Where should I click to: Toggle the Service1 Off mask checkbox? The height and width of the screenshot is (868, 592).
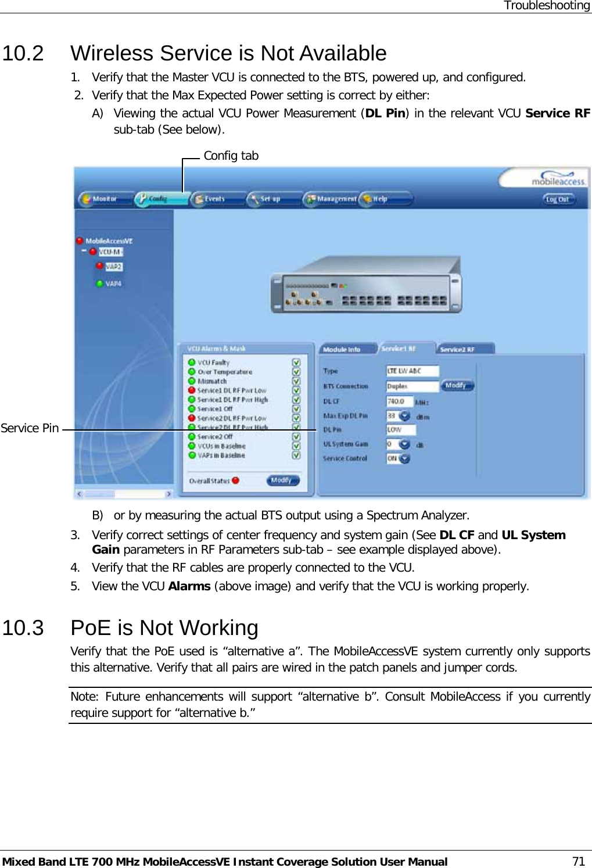[x=296, y=409]
